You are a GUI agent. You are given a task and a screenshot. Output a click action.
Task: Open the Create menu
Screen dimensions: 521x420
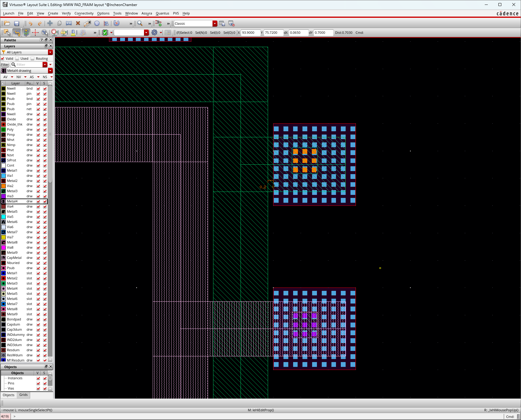(53, 13)
